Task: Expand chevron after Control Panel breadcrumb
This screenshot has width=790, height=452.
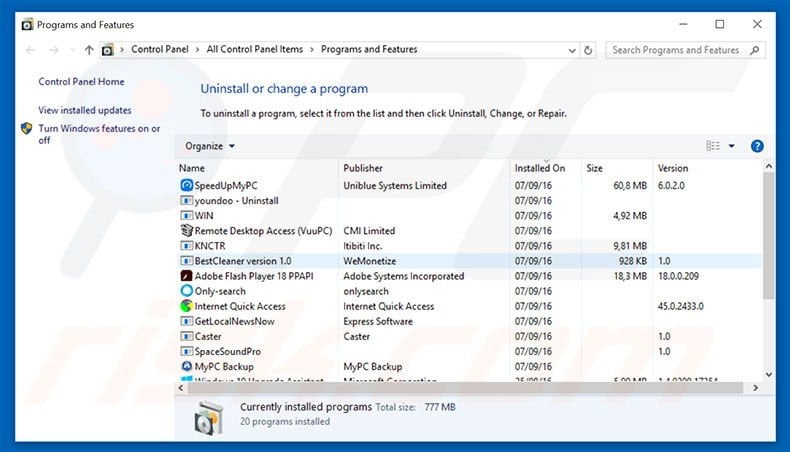Action: (198, 49)
